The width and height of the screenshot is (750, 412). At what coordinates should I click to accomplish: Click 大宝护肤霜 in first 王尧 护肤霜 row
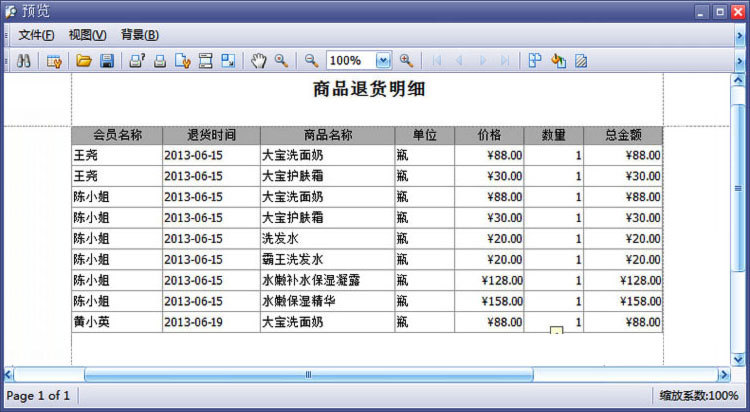coord(328,176)
